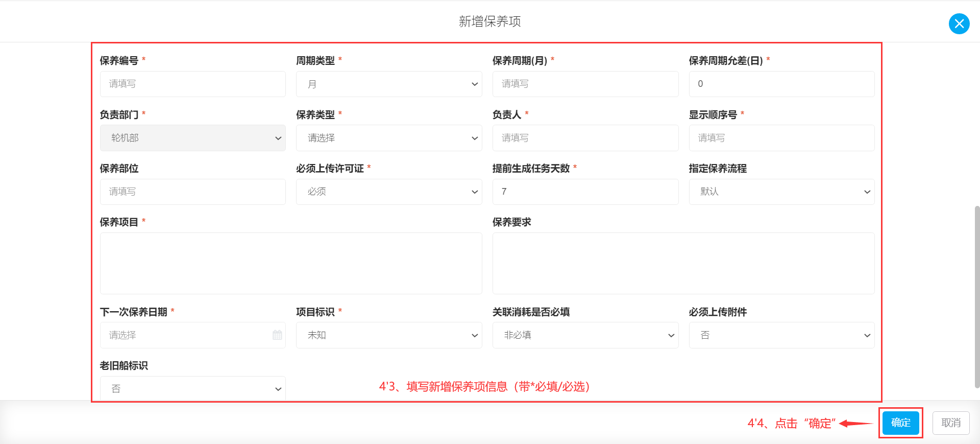Close the 新增保养项 dialog with the X icon
The height and width of the screenshot is (444, 980).
pyautogui.click(x=959, y=24)
